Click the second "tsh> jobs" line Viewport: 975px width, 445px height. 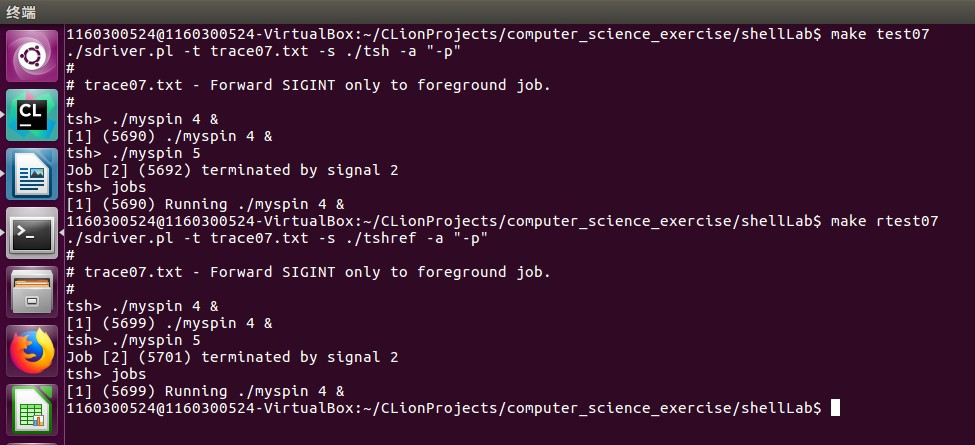click(x=106, y=374)
